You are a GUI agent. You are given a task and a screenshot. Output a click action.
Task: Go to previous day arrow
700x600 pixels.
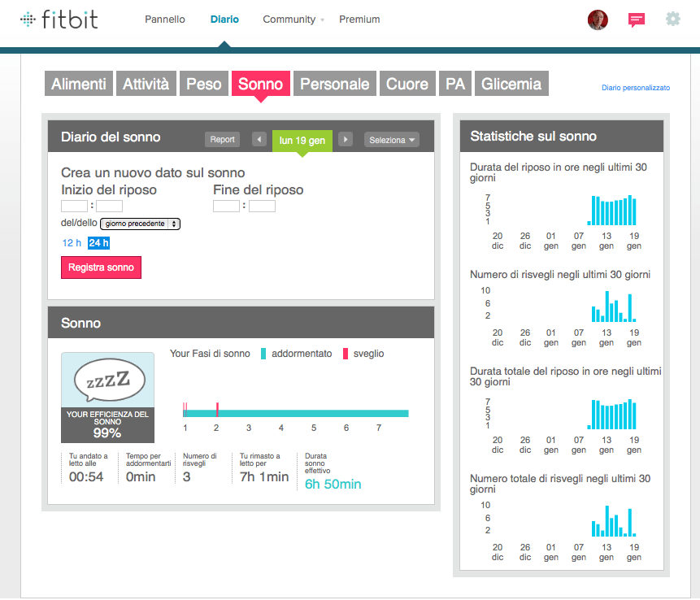pos(260,140)
